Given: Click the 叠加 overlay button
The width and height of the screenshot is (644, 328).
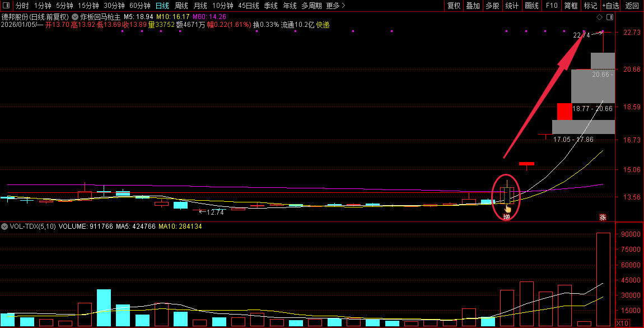Looking at the screenshot, I should pos(473,6).
